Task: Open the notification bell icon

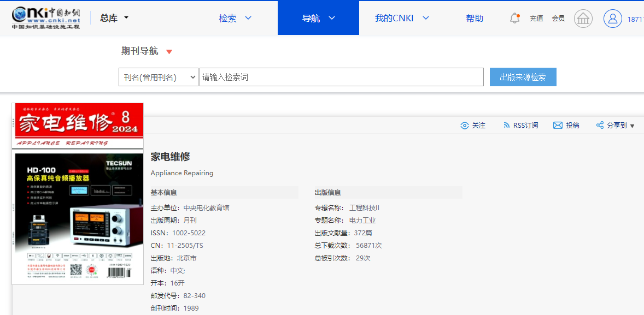Action: (514, 18)
